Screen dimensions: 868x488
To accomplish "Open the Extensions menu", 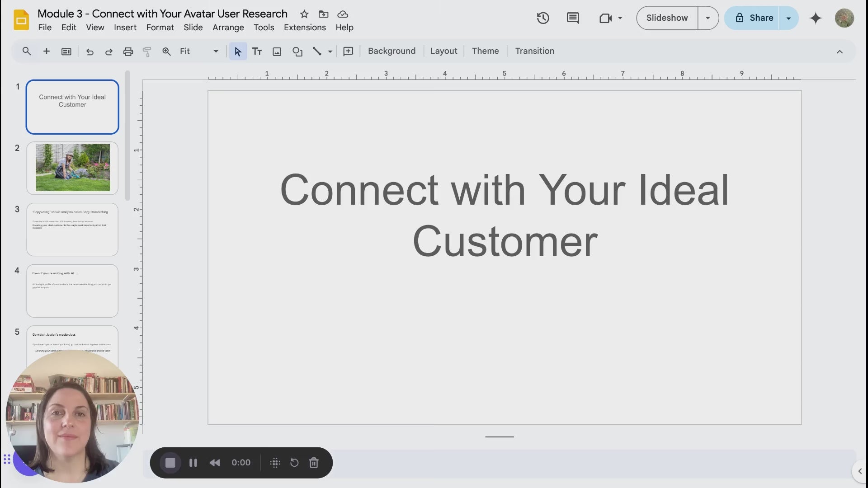I will [304, 28].
